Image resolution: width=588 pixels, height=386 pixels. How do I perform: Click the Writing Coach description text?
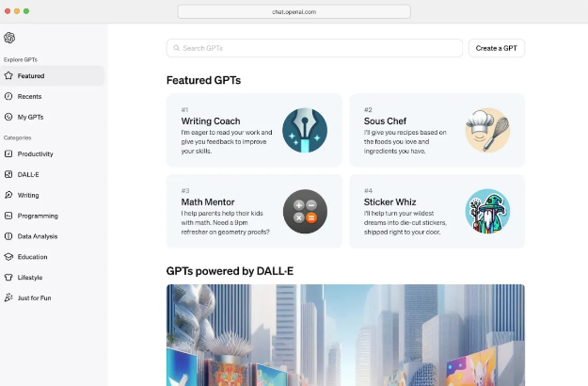pos(227,142)
